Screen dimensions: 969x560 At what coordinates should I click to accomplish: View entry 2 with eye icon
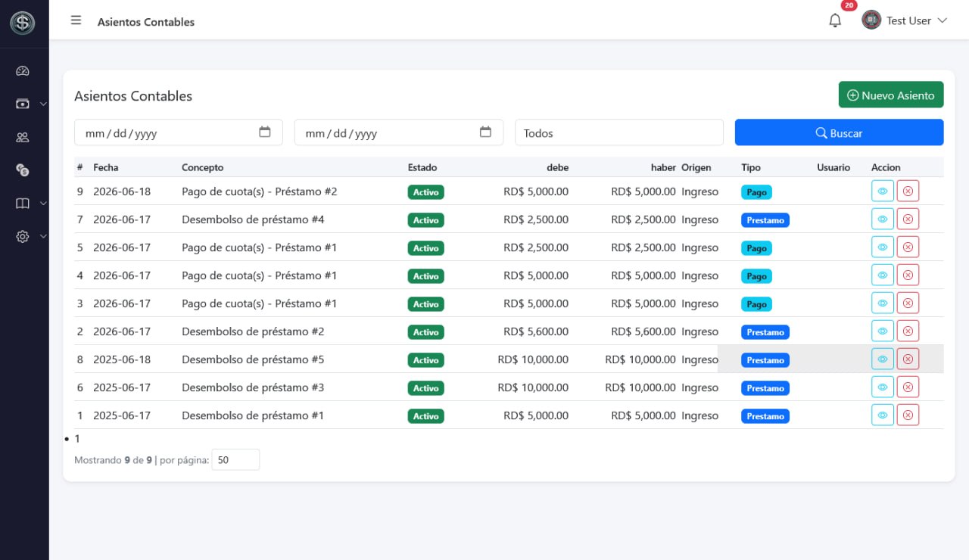(883, 331)
